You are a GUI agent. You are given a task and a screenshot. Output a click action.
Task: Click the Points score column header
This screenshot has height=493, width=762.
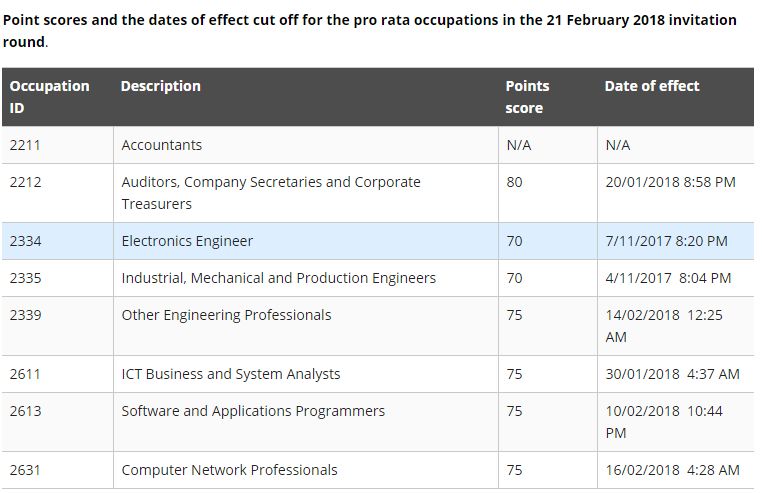pos(527,96)
